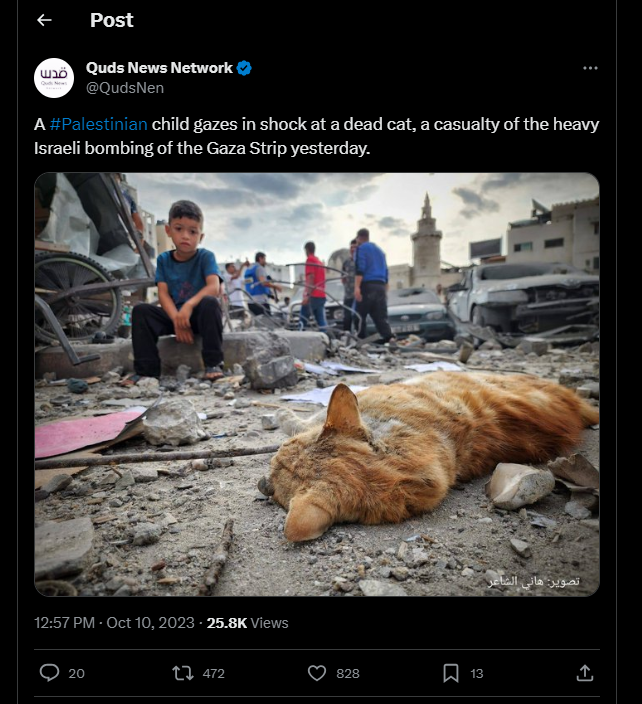The image size is (642, 704).
Task: Open the @QudsNen handle link
Action: point(125,88)
